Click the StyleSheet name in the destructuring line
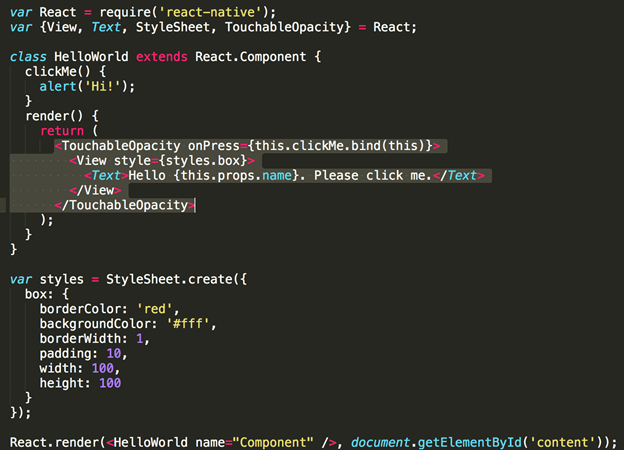 tap(173, 27)
